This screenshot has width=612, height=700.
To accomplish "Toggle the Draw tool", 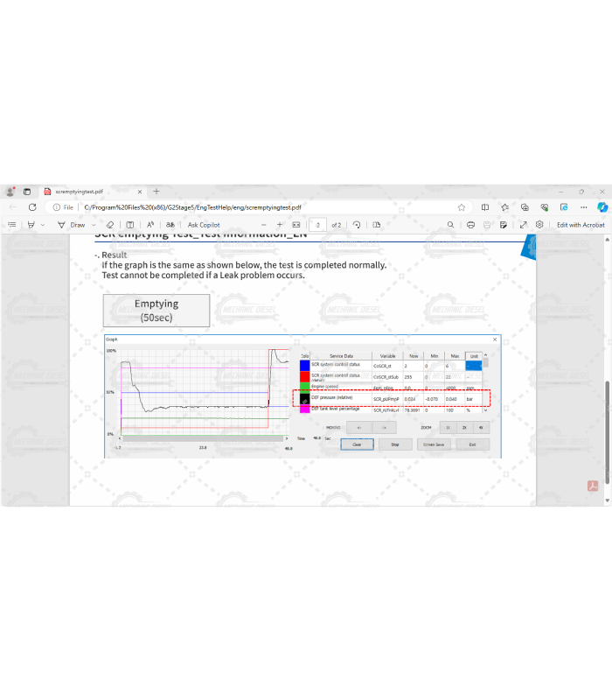I will pos(72,225).
